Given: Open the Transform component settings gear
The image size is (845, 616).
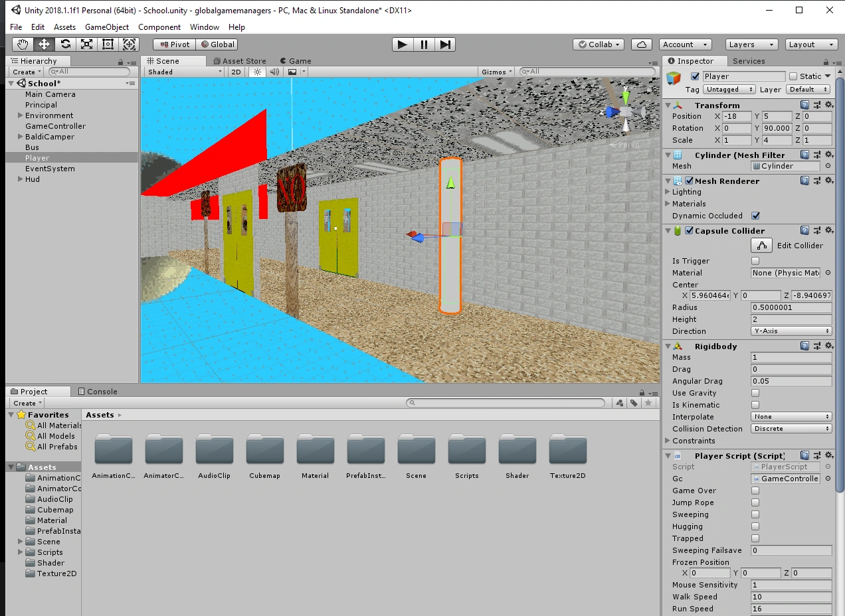Looking at the screenshot, I should click(828, 105).
